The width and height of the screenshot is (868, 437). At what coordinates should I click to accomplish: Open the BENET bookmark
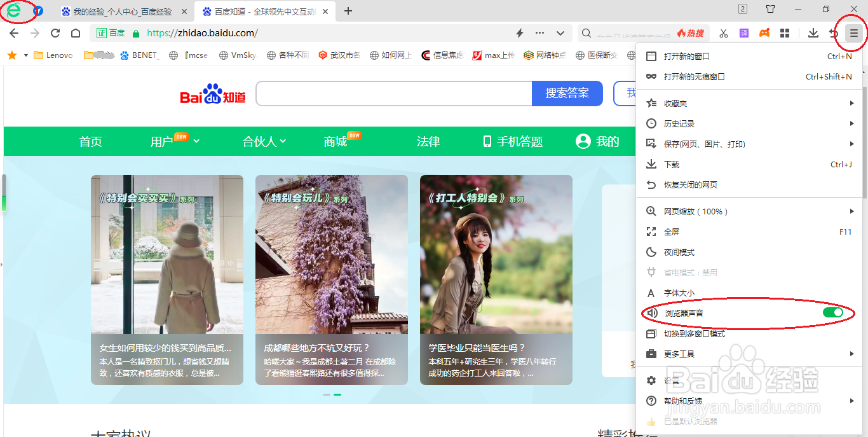[x=140, y=55]
